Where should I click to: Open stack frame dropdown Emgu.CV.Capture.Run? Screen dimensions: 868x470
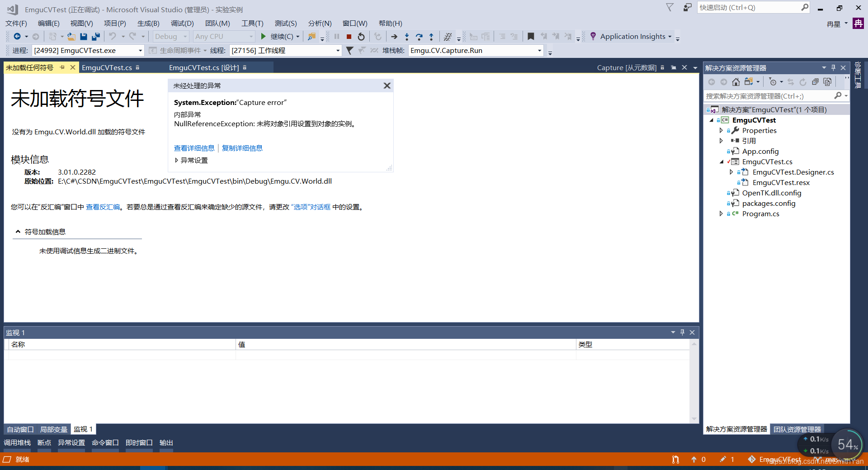(476, 50)
